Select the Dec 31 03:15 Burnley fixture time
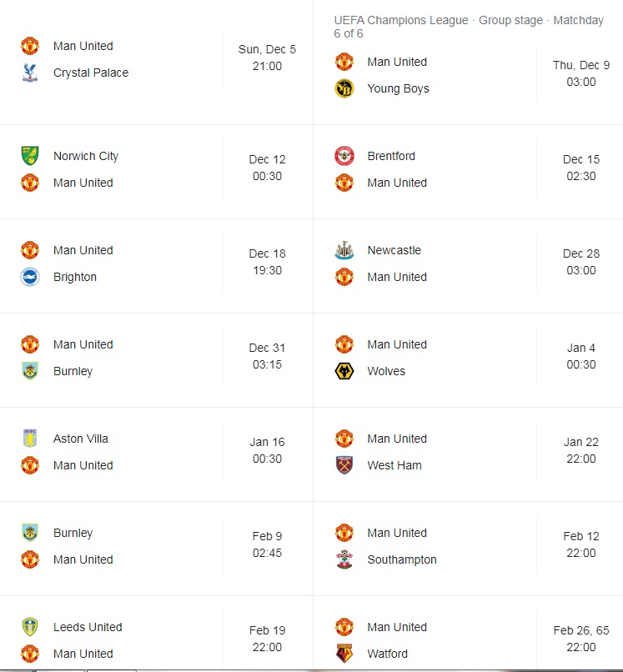This screenshot has width=623, height=672. [267, 356]
